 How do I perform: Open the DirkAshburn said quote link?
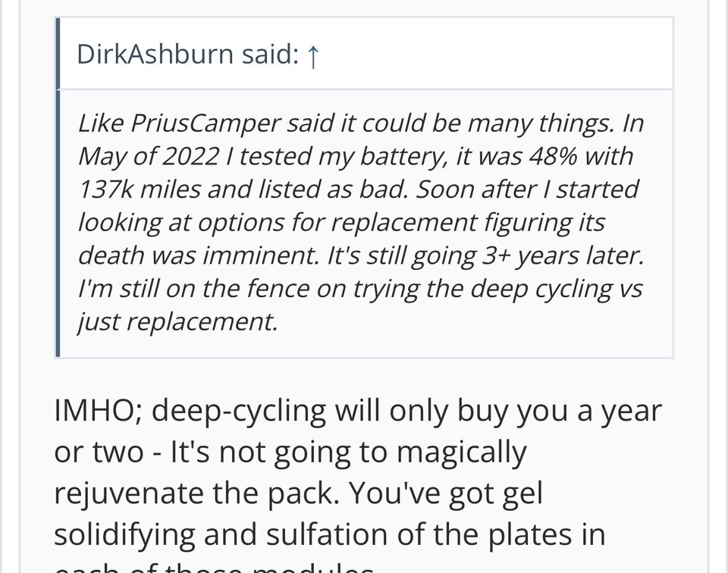pyautogui.click(x=197, y=55)
